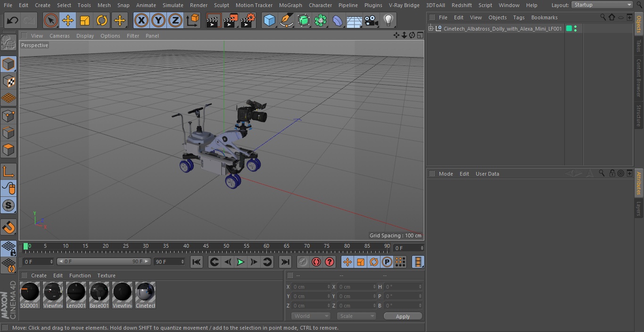644x332 pixels.
Task: Add a floor environment object
Action: (355, 20)
